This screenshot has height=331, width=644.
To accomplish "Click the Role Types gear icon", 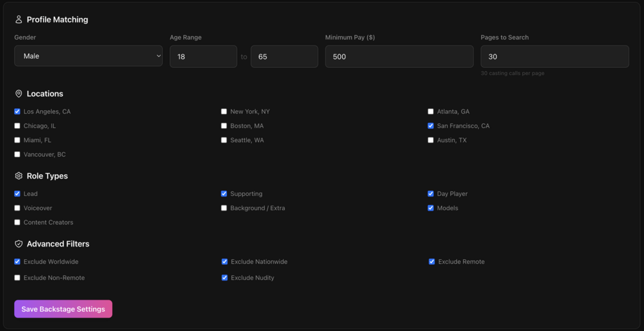I will [x=19, y=176].
